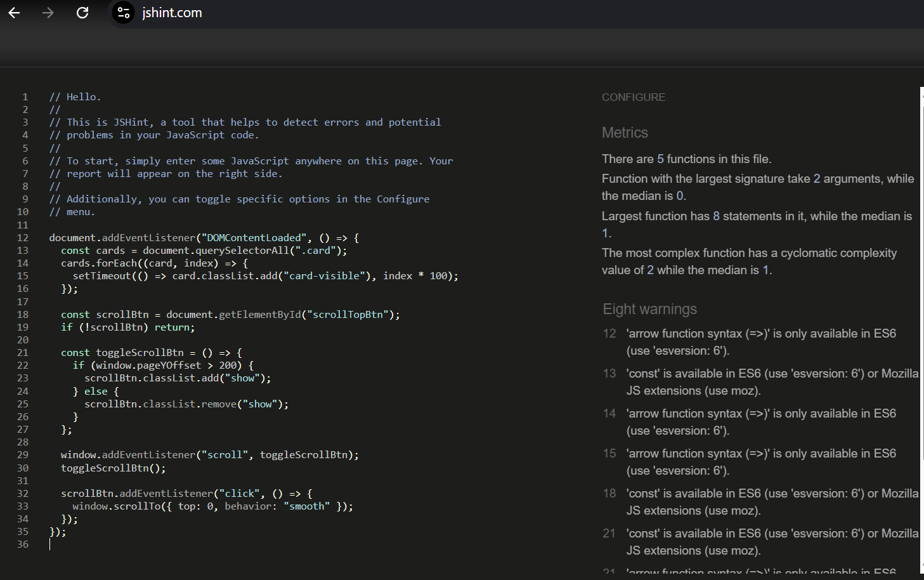Place cursor on the '// Hello.' comment
Image resolution: width=924 pixels, height=580 pixels.
pyautogui.click(x=75, y=97)
